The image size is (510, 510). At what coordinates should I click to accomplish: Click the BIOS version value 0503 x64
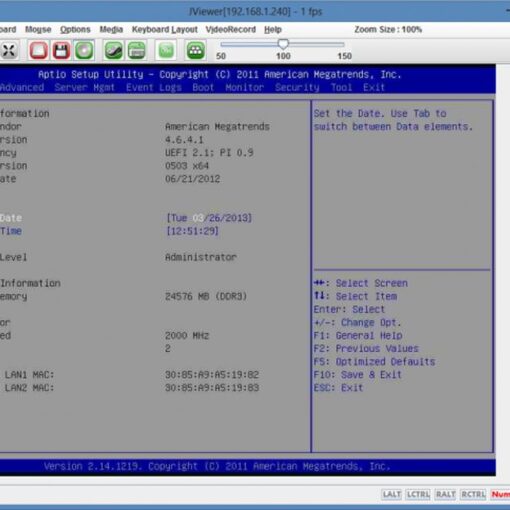click(187, 166)
